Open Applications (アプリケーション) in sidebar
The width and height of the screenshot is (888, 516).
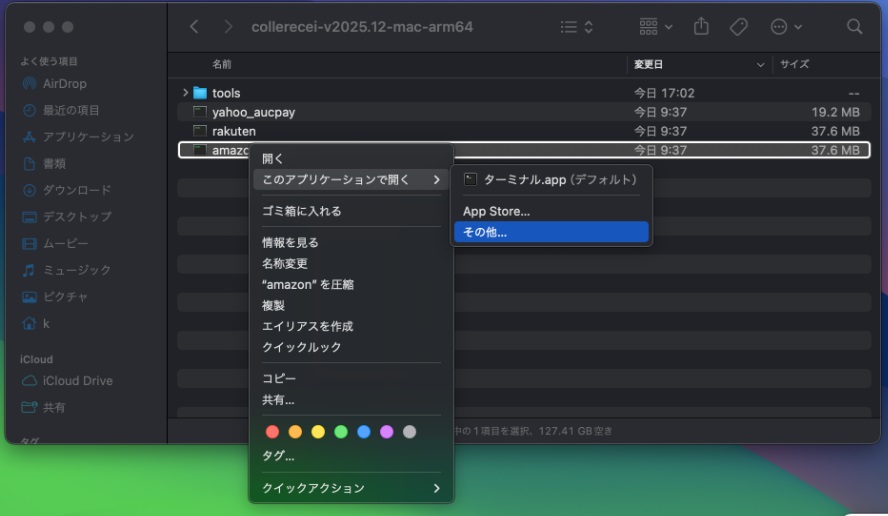tap(87, 137)
